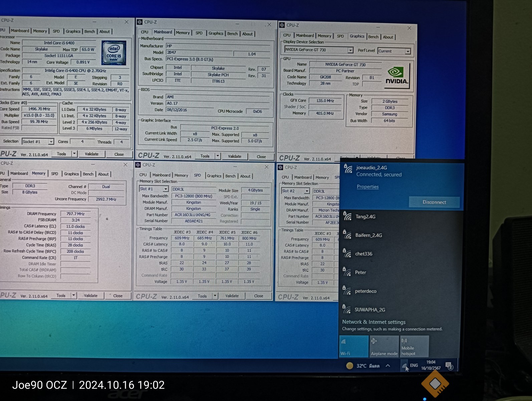
Task: Open Bench tab in GeForce Graphics window
Action: click(373, 37)
